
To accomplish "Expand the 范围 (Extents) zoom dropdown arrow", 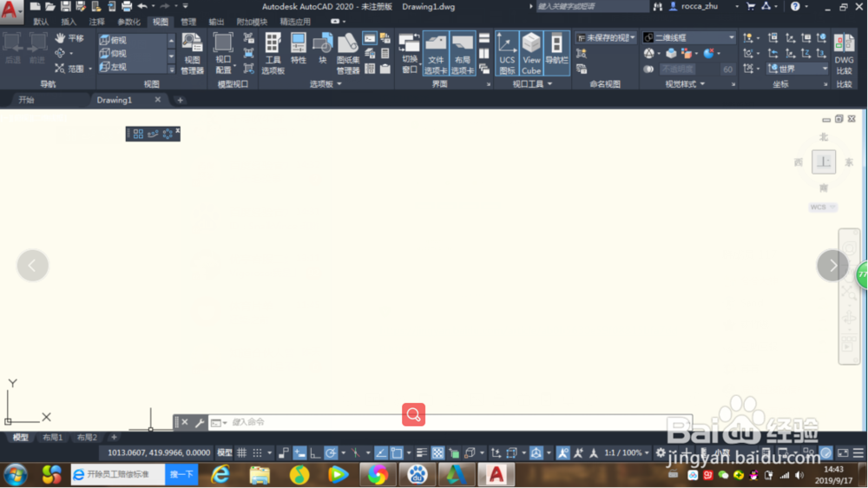I will (90, 69).
